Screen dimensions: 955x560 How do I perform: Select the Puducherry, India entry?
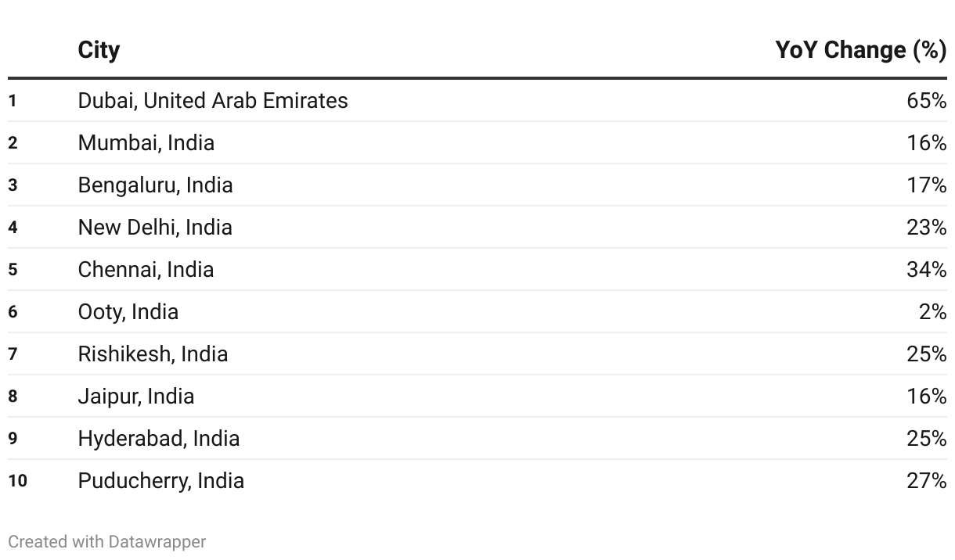(161, 480)
